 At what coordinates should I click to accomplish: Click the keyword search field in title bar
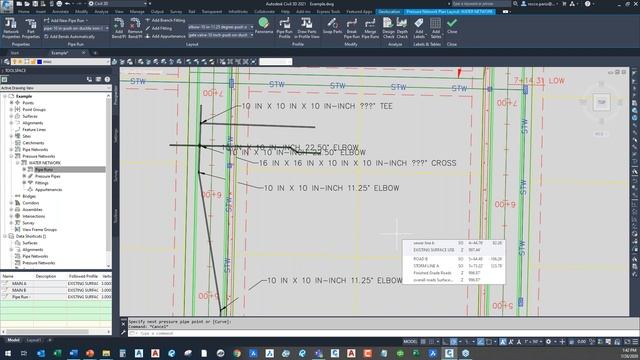(x=480, y=4)
